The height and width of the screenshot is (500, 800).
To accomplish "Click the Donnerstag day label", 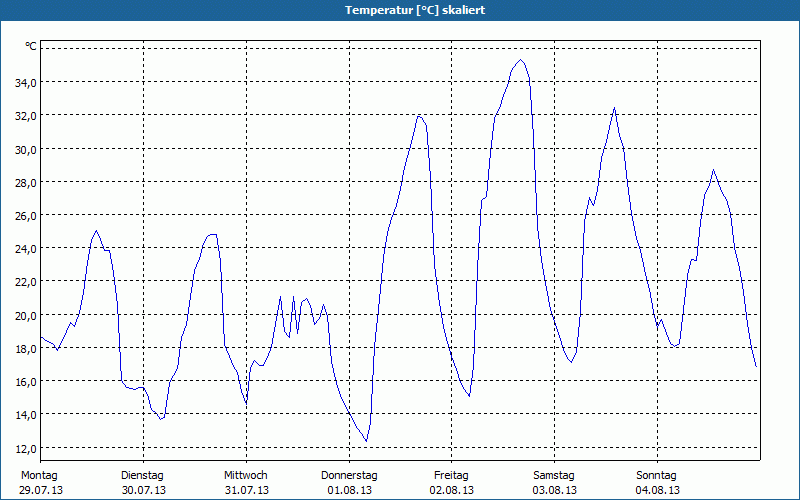I will [x=349, y=476].
